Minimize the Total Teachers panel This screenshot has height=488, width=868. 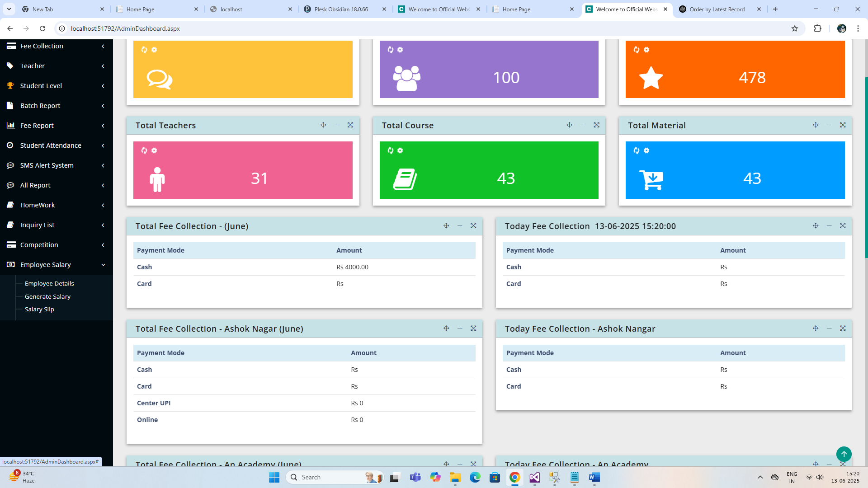pos(337,125)
